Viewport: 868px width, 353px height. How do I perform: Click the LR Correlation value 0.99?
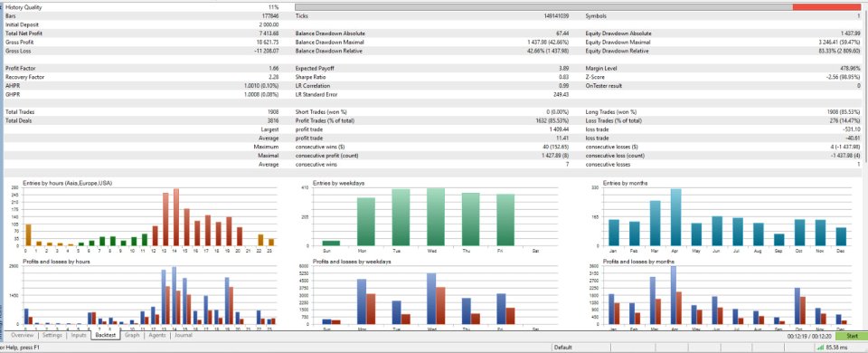pyautogui.click(x=564, y=86)
